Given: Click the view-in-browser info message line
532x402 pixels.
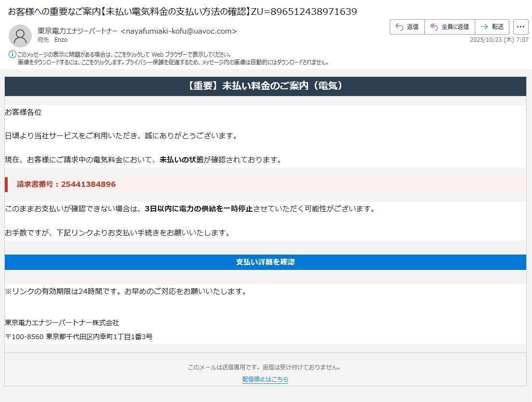Looking at the screenshot, I should tap(124, 55).
